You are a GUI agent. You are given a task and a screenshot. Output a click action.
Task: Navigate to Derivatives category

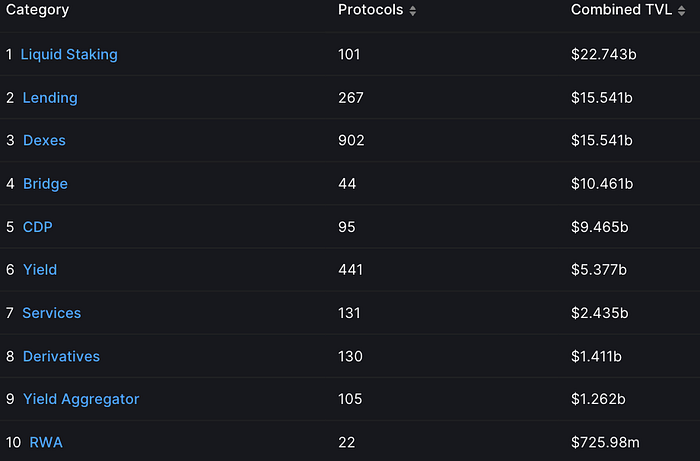61,357
